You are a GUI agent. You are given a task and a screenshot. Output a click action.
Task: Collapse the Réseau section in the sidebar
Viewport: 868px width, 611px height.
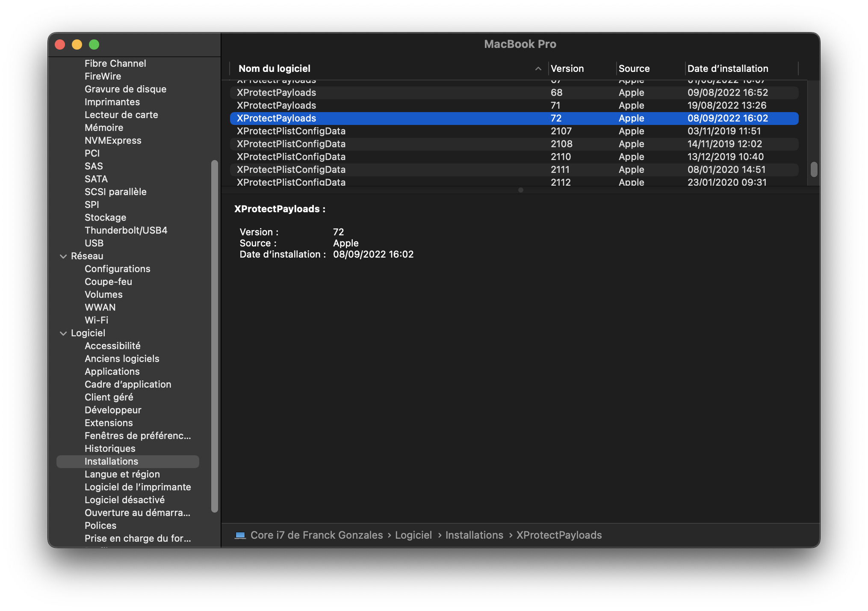click(x=62, y=256)
